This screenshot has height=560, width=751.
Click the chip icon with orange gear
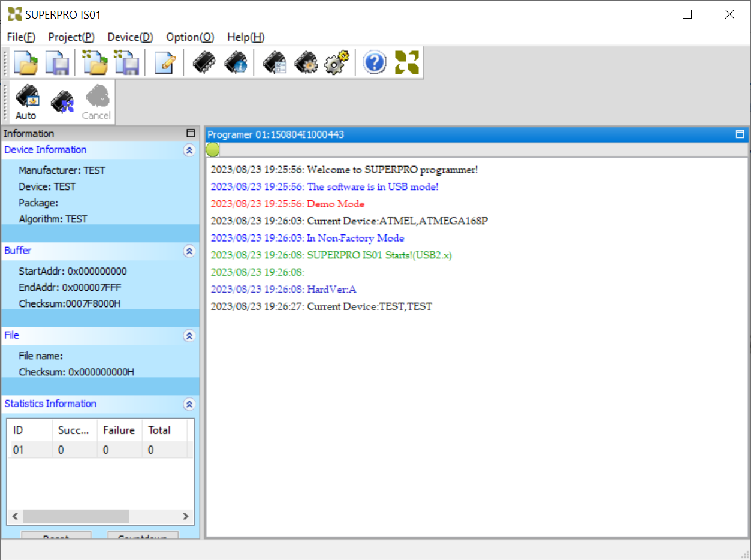(x=306, y=62)
